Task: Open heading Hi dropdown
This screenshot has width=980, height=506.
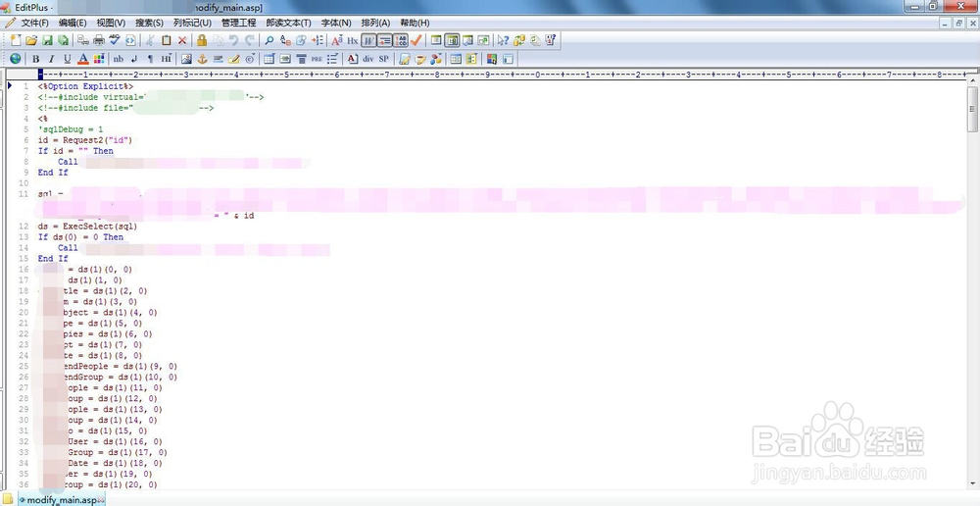Action: click(167, 59)
